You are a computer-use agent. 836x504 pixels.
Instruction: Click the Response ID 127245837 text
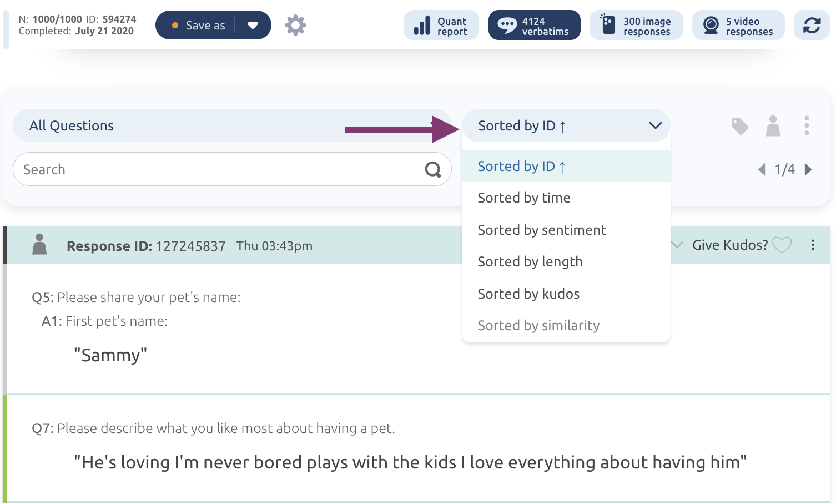pos(146,246)
